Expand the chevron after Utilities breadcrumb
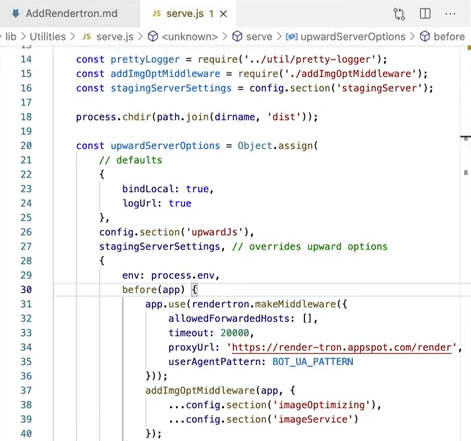This screenshot has width=471, height=441. click(x=73, y=36)
